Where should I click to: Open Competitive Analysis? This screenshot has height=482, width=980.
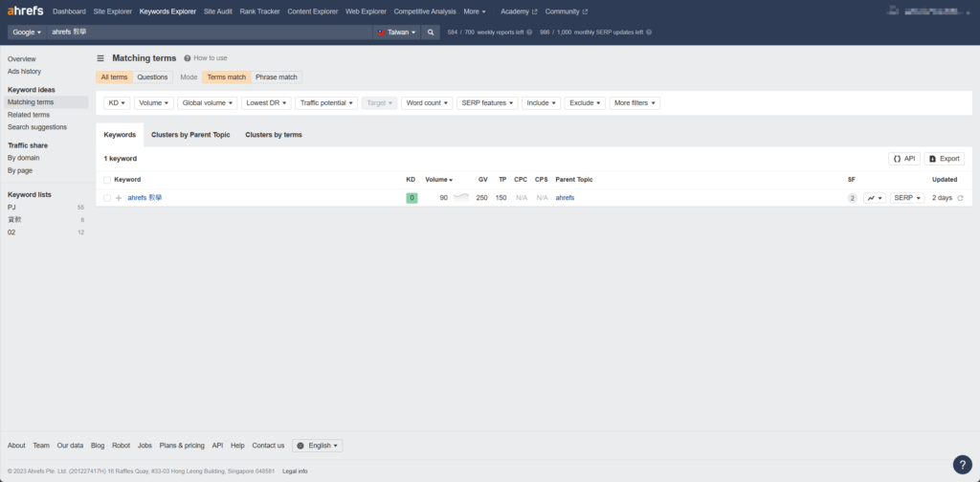(x=425, y=11)
